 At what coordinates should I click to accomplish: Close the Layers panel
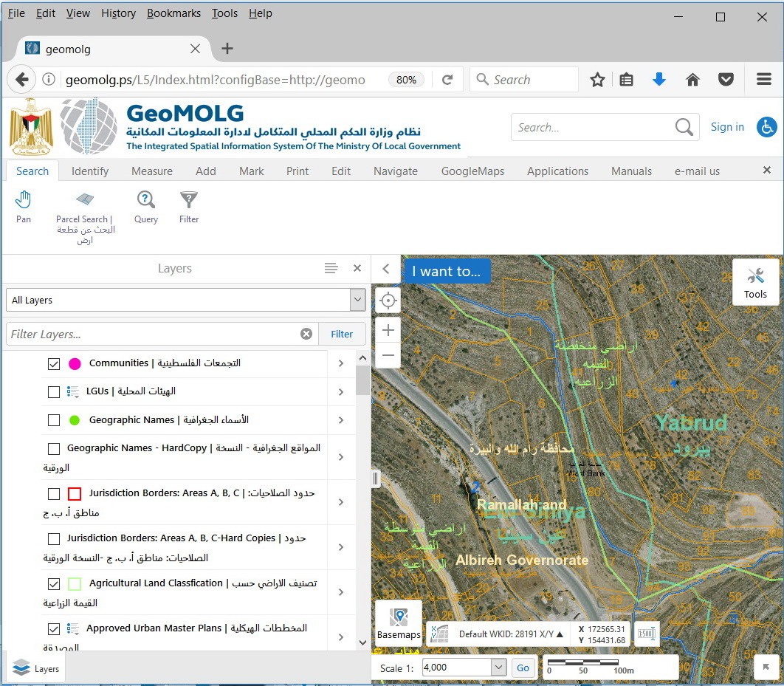click(x=357, y=268)
